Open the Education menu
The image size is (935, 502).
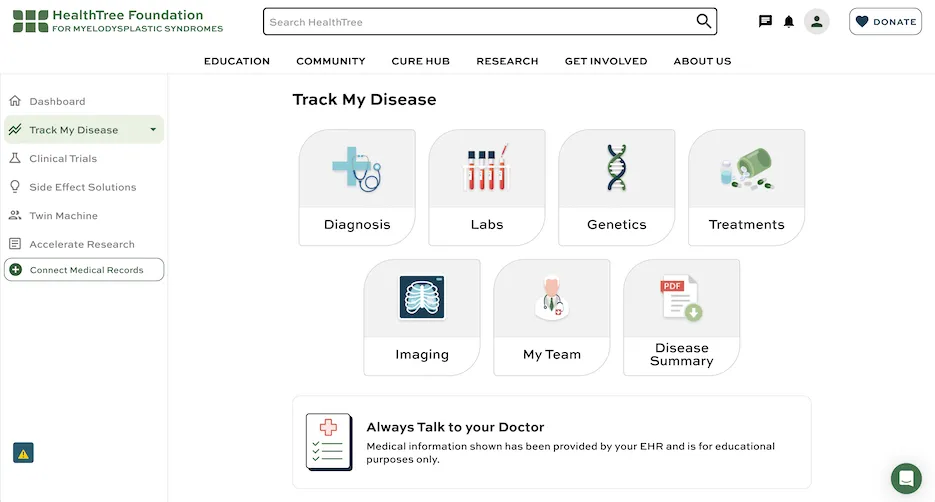(237, 61)
